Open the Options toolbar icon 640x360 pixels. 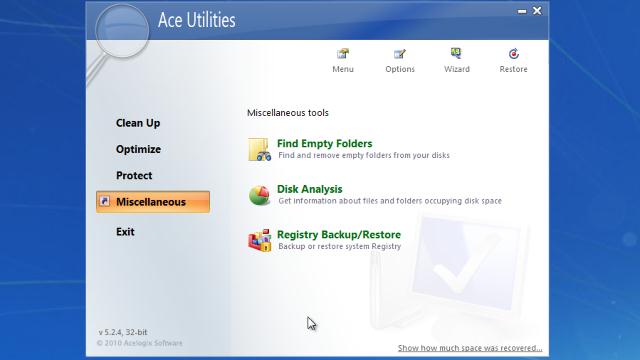click(400, 54)
